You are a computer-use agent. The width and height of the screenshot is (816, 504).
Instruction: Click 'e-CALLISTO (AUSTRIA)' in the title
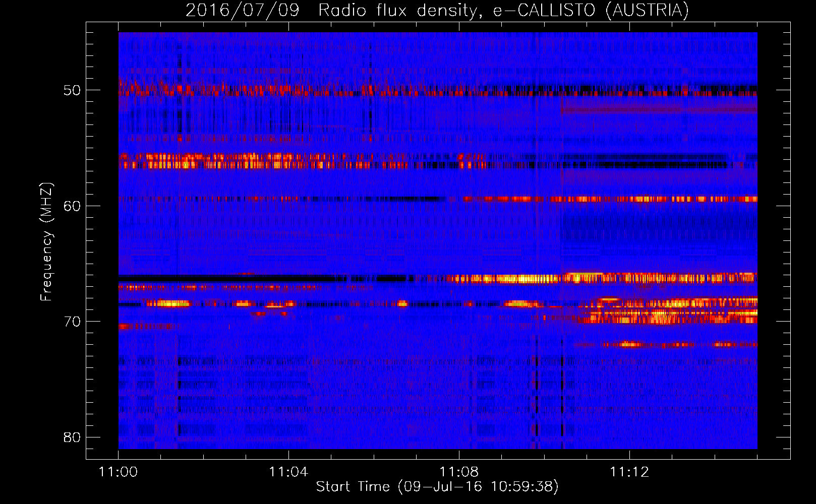tap(591, 11)
